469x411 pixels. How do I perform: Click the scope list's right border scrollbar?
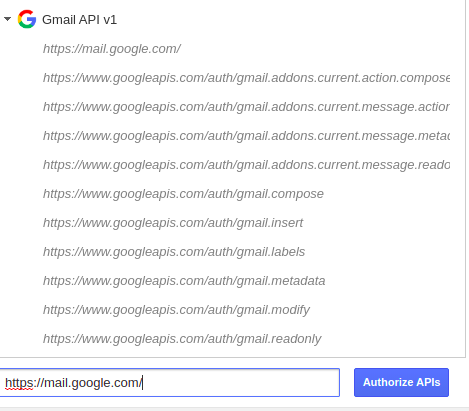point(465,178)
